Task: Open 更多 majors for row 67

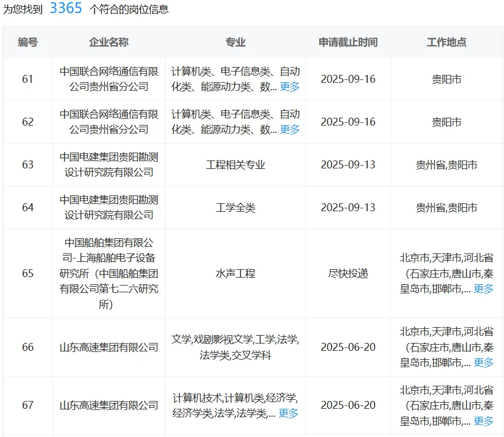Action: [x=288, y=412]
